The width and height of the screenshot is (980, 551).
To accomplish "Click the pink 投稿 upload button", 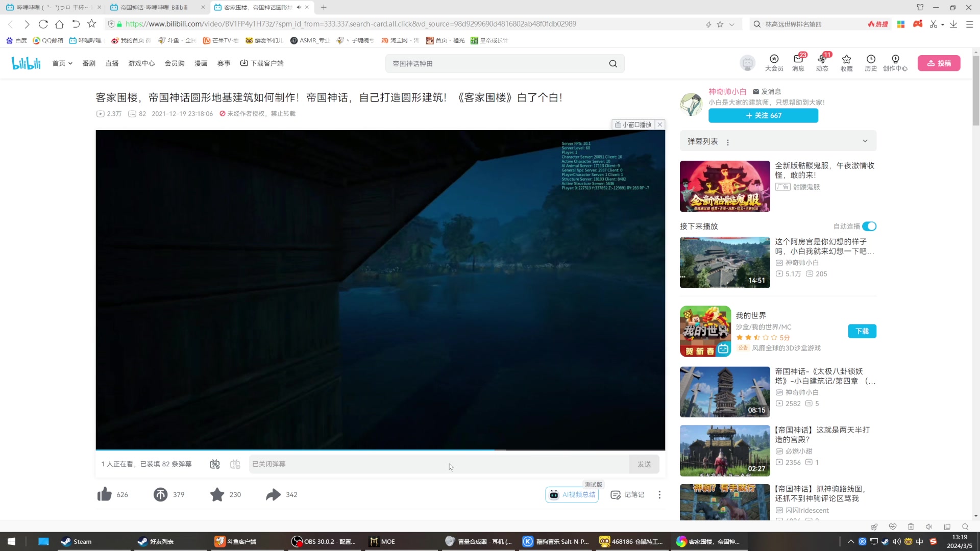I will (x=939, y=63).
